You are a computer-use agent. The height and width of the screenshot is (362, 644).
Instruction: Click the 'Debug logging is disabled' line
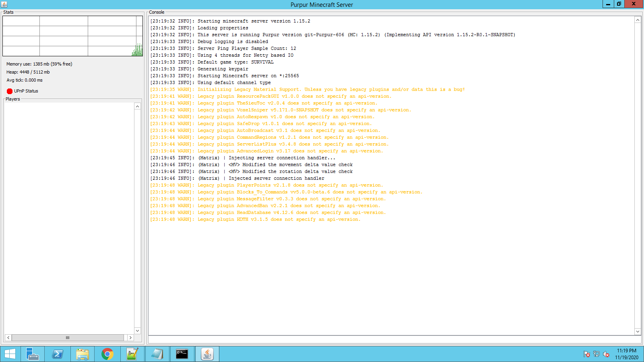pyautogui.click(x=209, y=41)
